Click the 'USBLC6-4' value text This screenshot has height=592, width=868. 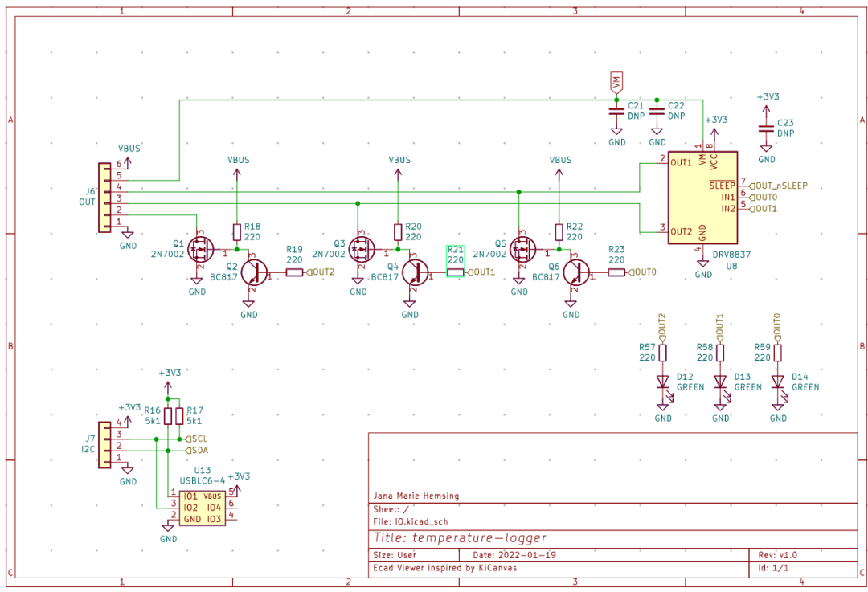tap(202, 481)
